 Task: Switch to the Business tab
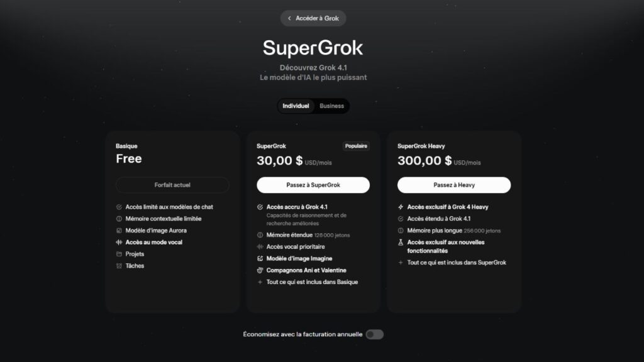point(331,106)
